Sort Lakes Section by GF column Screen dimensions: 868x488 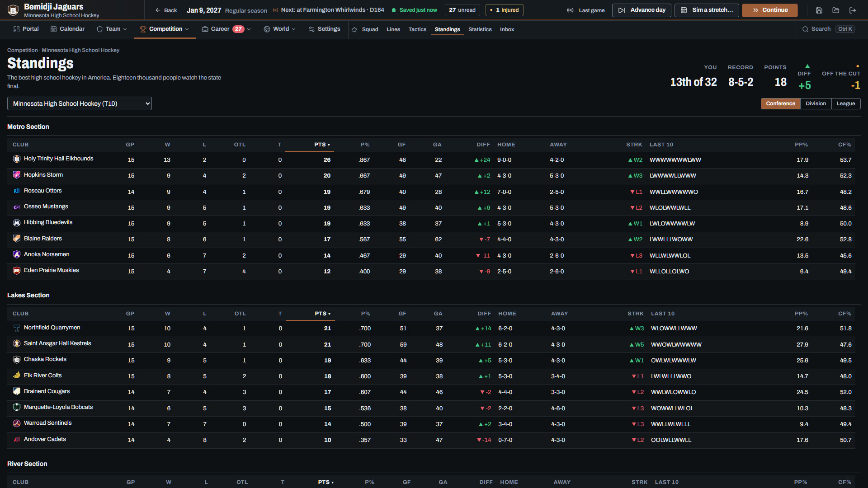tap(402, 314)
